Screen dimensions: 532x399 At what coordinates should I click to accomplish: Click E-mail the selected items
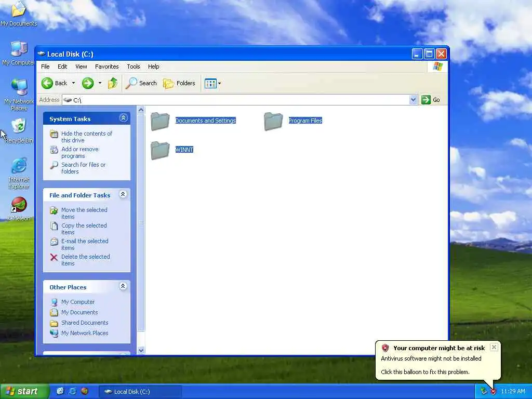85,244
